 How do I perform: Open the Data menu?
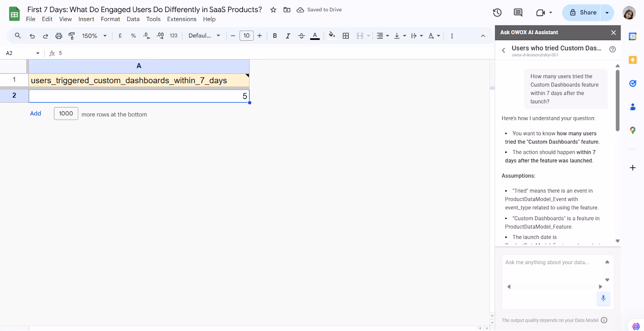pyautogui.click(x=133, y=19)
